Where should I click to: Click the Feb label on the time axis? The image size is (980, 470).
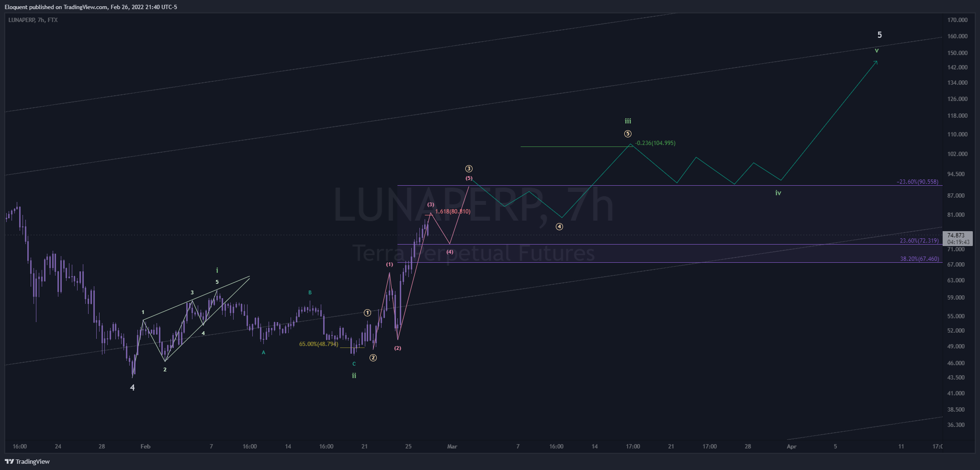coord(146,447)
